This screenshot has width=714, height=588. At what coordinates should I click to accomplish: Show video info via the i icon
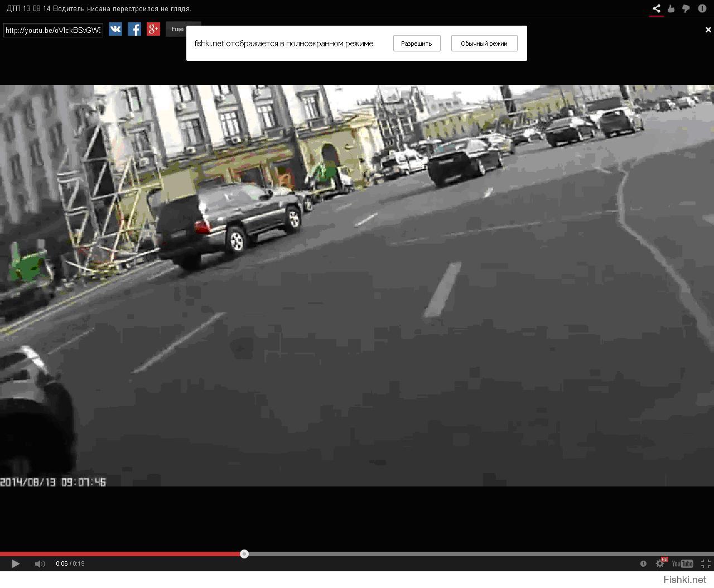pos(702,8)
